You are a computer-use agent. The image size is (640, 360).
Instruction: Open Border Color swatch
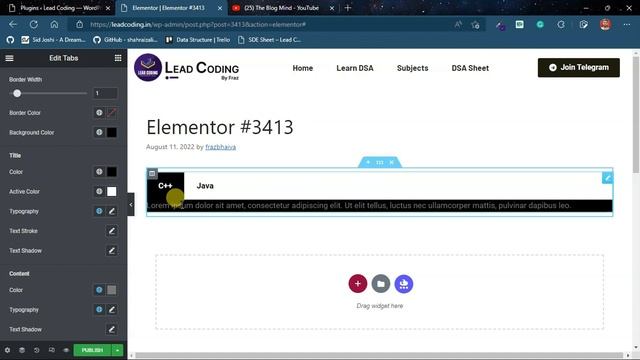[111, 112]
